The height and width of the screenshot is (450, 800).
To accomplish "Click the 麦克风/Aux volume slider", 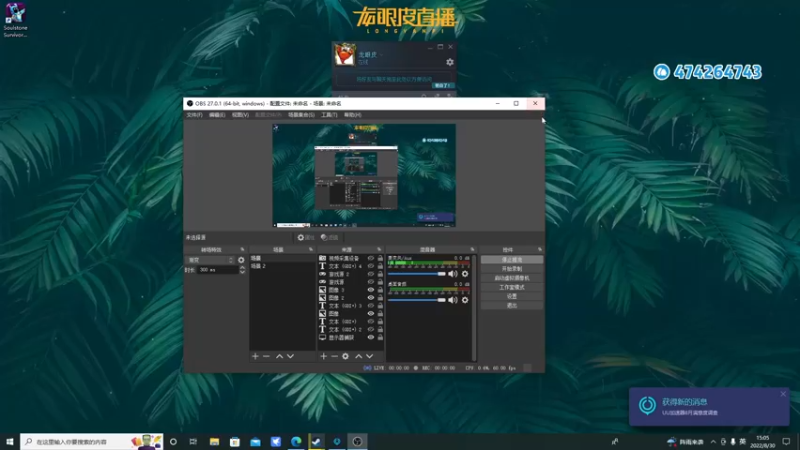I will tap(417, 274).
